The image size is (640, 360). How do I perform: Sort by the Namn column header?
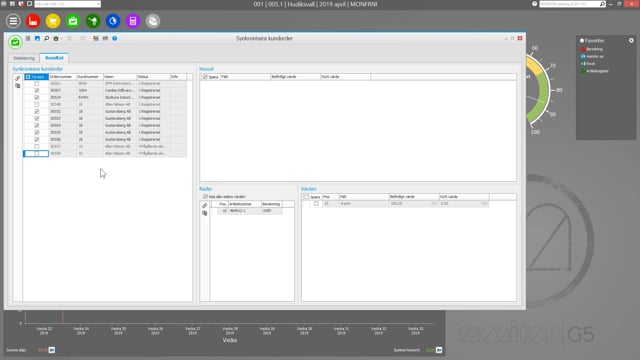click(x=120, y=77)
